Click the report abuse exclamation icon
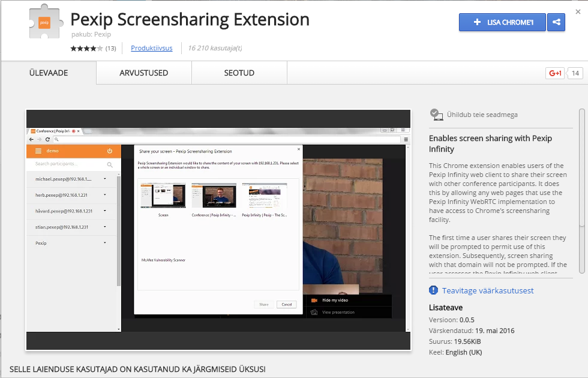 pyautogui.click(x=434, y=290)
